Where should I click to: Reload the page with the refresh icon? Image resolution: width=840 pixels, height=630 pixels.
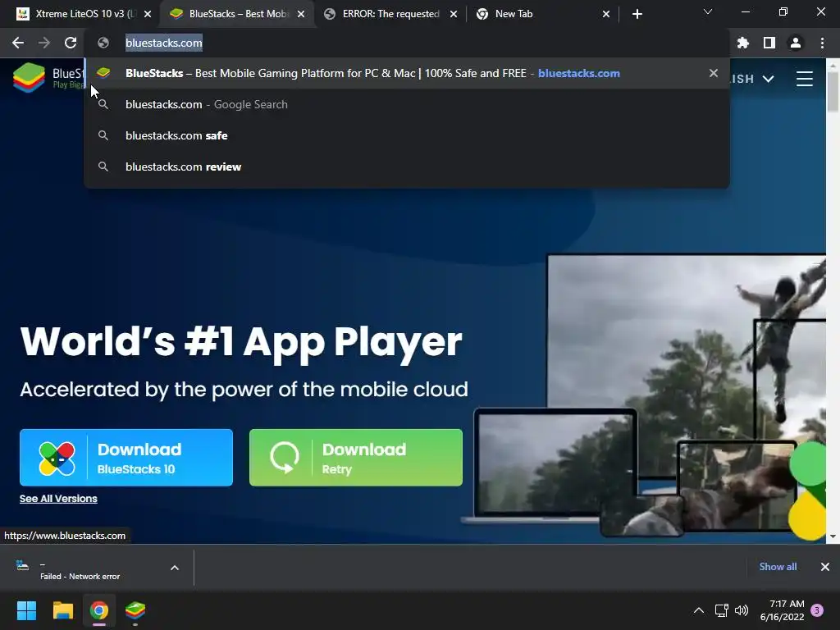pos(71,43)
